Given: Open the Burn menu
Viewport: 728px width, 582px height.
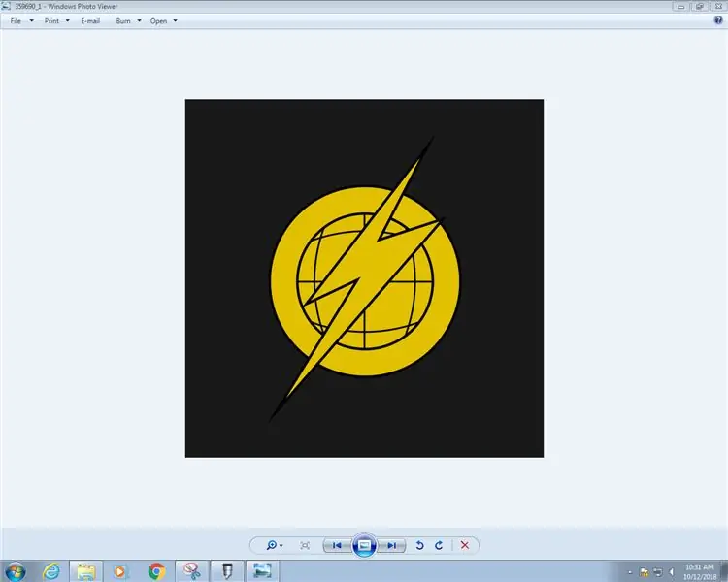Looking at the screenshot, I should (x=123, y=21).
